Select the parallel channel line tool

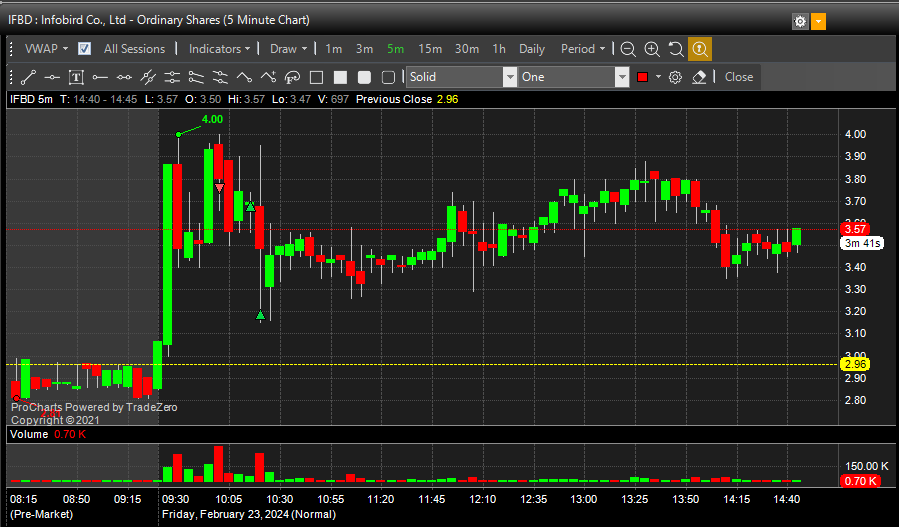tap(148, 77)
